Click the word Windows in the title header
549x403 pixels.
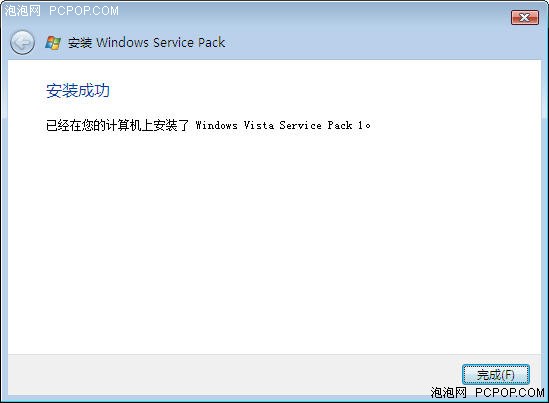click(123, 42)
